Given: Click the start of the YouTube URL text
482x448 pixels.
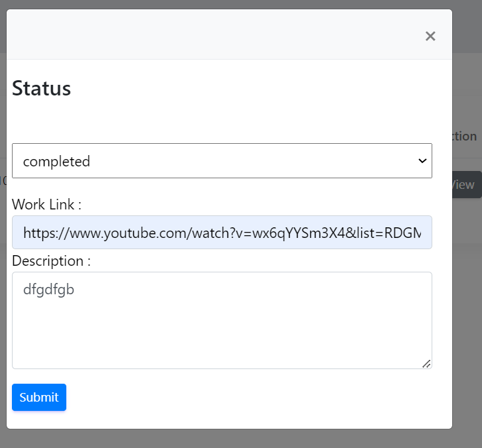Looking at the screenshot, I should coord(25,233).
